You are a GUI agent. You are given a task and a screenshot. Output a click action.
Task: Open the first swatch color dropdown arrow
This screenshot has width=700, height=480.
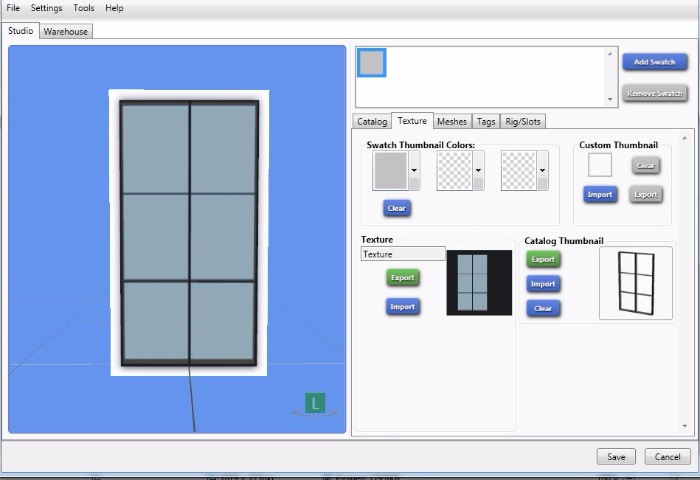coord(415,171)
